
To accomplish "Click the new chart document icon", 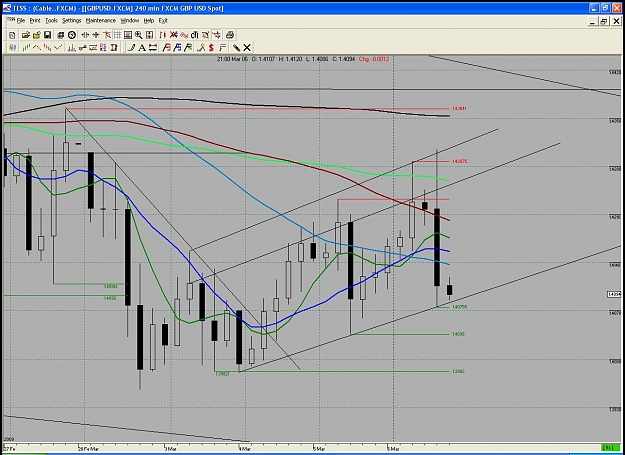I will [x=12, y=35].
